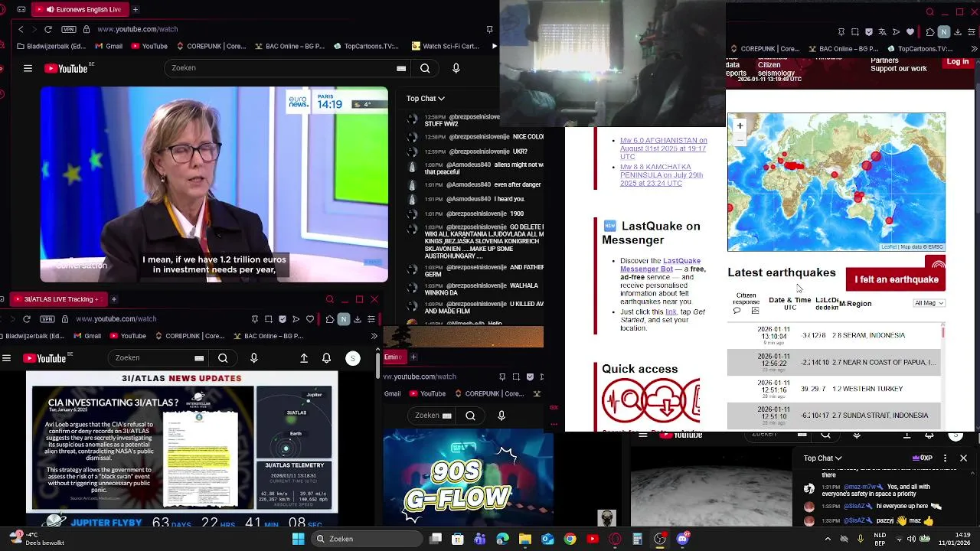Click search magnifier button in Euronews YouTube
Viewport: 980px width, 551px height.
(425, 68)
